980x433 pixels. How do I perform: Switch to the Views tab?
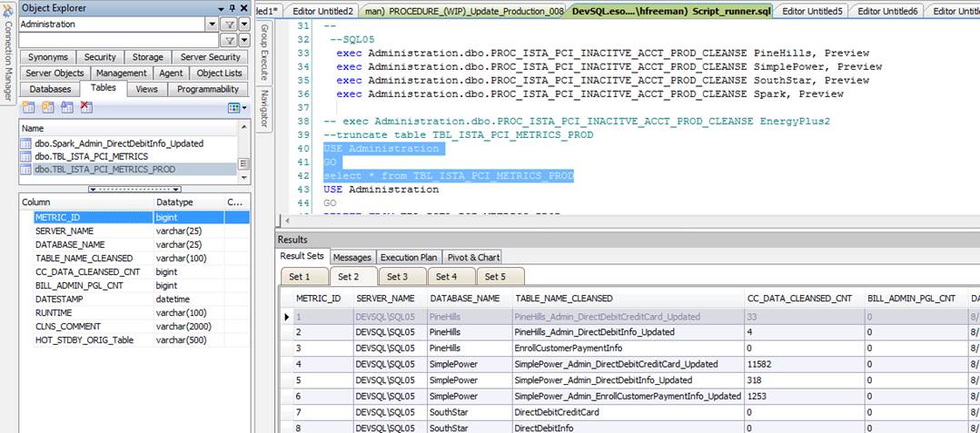coord(147,89)
